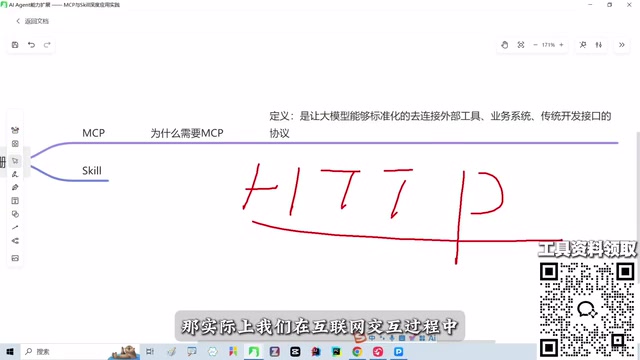Viewport: 640px width, 360px height.
Task: Open the grid templates icon in left toolbar
Action: click(x=15, y=144)
